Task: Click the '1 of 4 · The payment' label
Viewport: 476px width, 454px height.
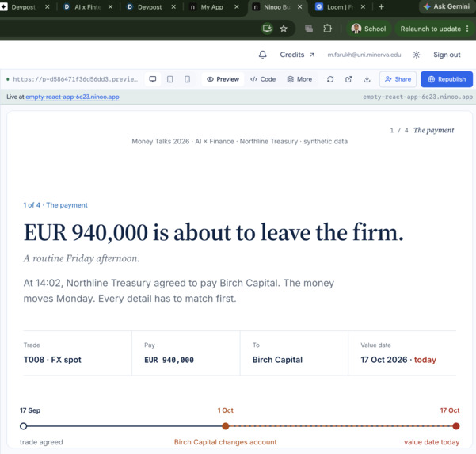Action: [x=55, y=205]
